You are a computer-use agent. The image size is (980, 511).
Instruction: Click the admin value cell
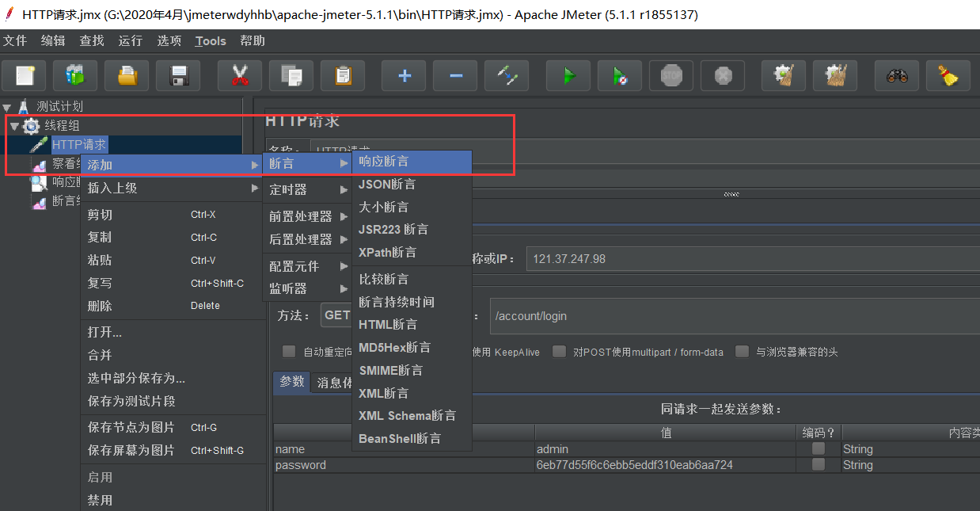[665, 449]
